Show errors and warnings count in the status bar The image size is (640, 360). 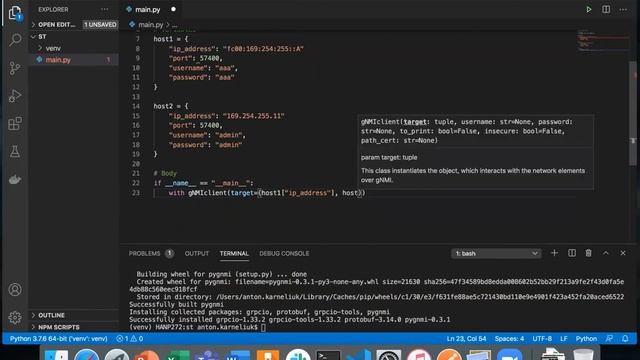click(129, 338)
